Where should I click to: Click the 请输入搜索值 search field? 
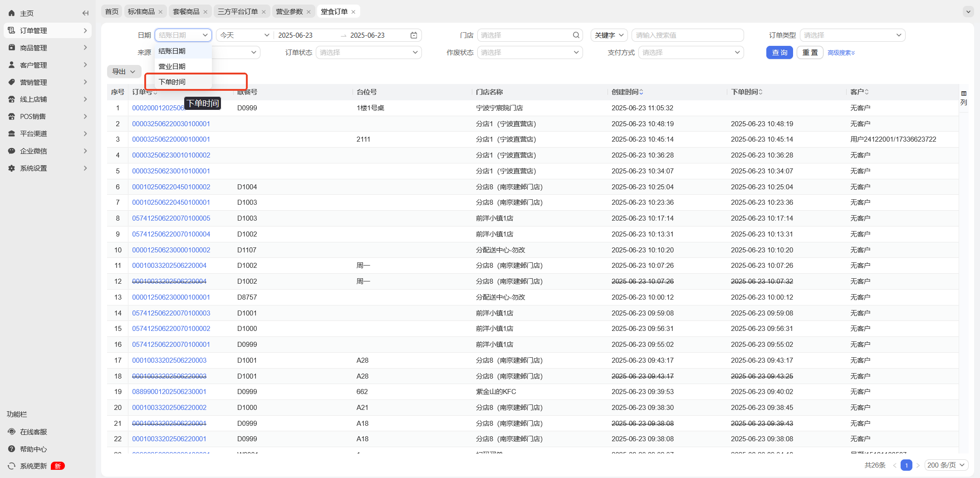coord(687,35)
